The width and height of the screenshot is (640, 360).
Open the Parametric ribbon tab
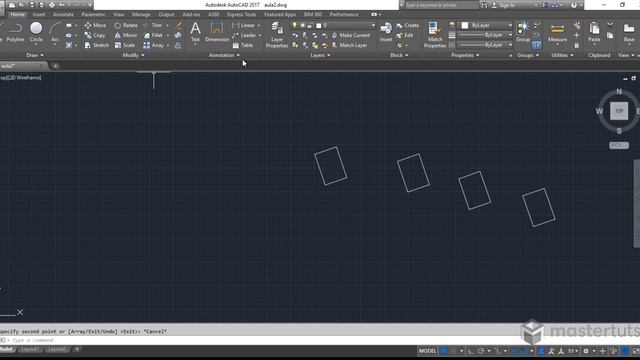pyautogui.click(x=93, y=14)
